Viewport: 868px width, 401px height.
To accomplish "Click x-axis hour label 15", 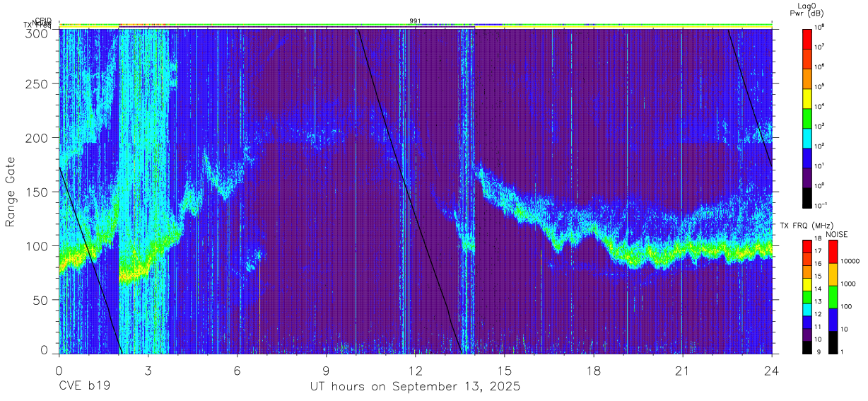I will tap(504, 371).
